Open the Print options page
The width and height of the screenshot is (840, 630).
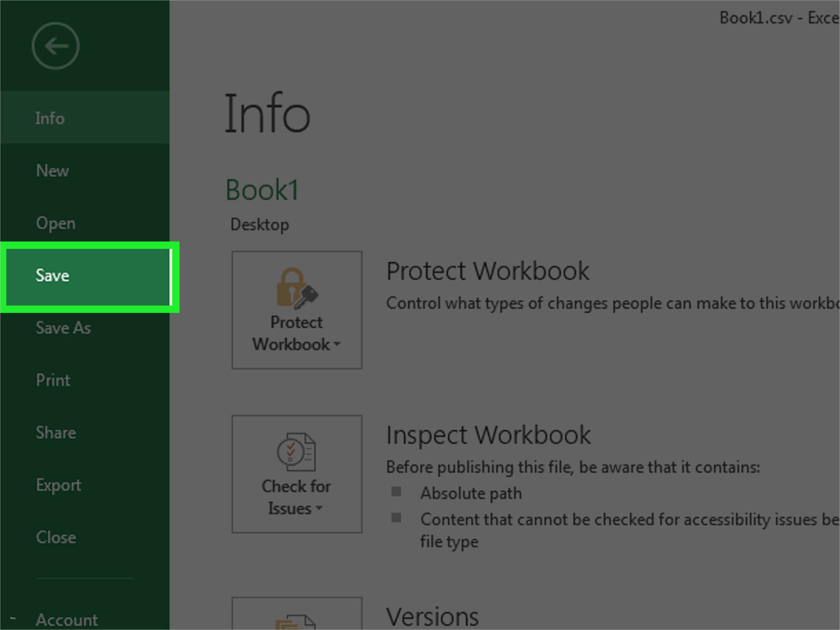tap(53, 380)
